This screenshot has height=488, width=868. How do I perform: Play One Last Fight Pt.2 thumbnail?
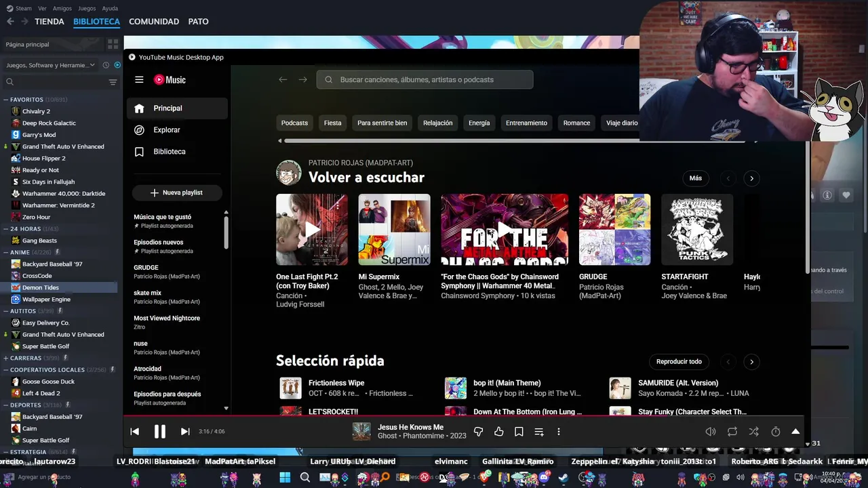pos(312,230)
